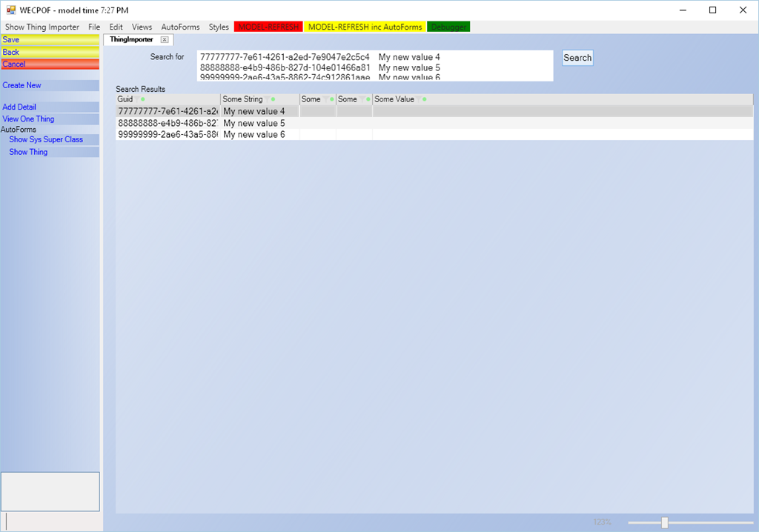This screenshot has width=759, height=532.
Task: Open the green Debugger button
Action: (448, 27)
